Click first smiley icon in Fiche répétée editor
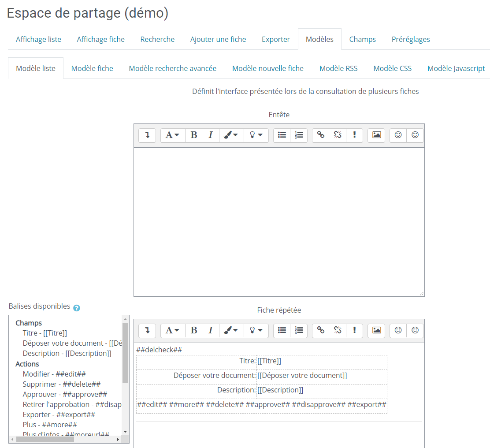The image size is (490, 448). point(398,331)
